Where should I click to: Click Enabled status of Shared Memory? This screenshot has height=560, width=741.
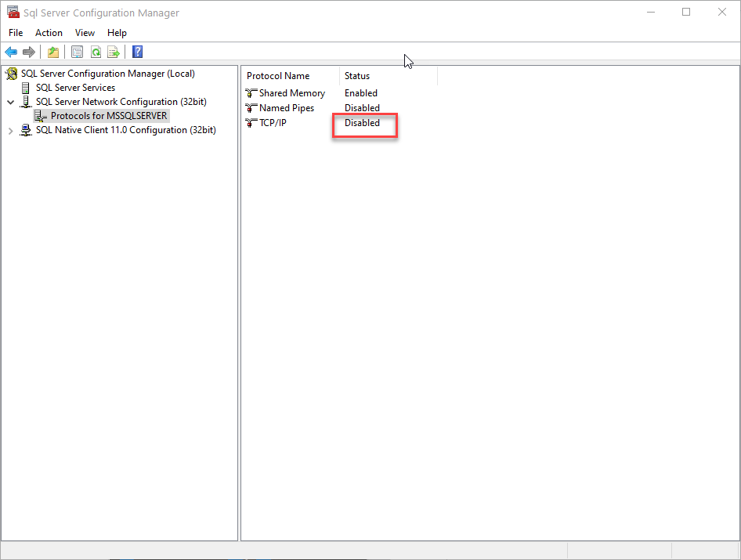coord(360,93)
